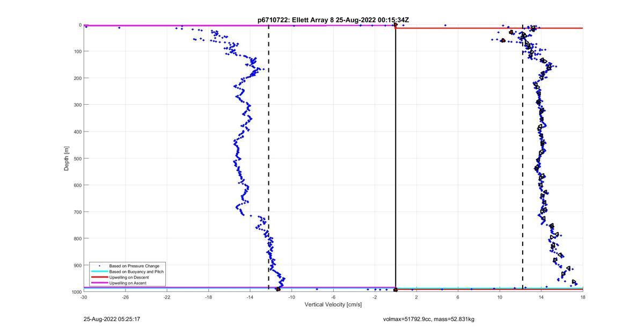The width and height of the screenshot is (644, 328).
Task: Click the solid black zero-velocity vertical line
Action: point(396,158)
